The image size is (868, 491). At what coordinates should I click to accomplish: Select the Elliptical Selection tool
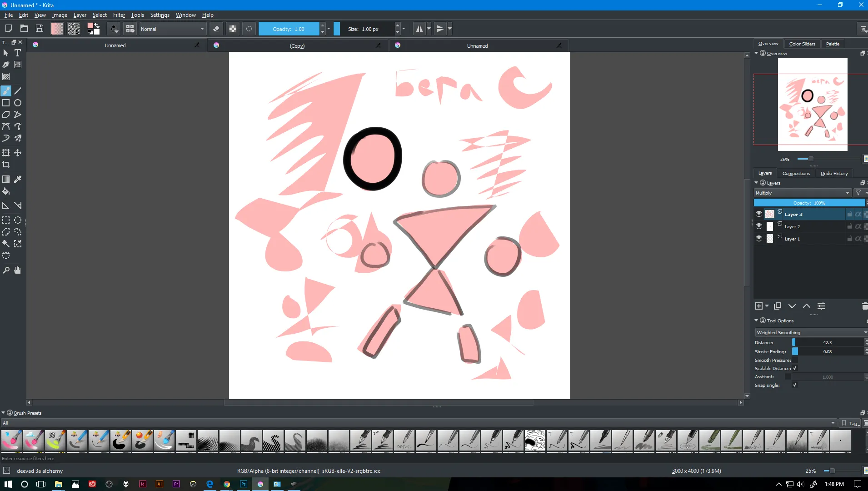point(18,220)
